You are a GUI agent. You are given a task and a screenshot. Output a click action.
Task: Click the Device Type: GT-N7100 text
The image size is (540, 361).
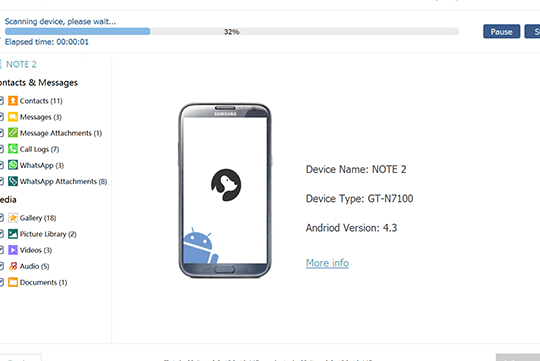point(360,199)
